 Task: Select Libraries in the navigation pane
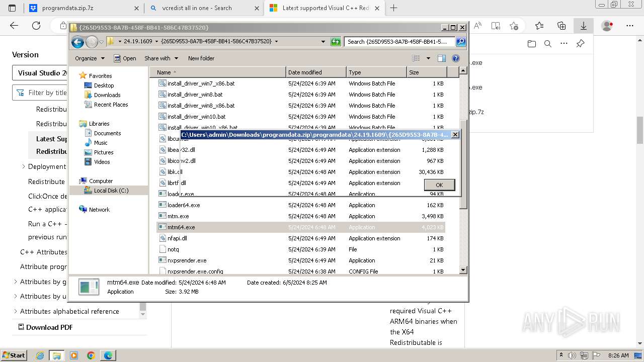pyautogui.click(x=99, y=124)
